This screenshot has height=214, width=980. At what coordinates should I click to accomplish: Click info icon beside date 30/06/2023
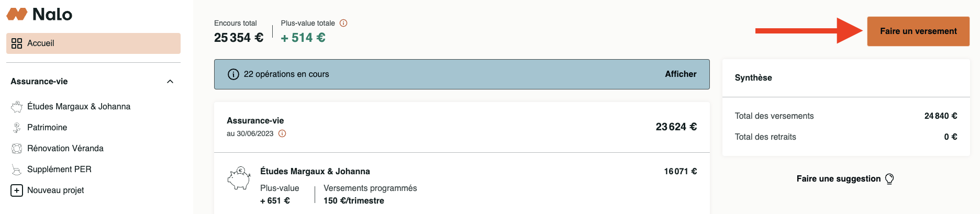pyautogui.click(x=282, y=133)
